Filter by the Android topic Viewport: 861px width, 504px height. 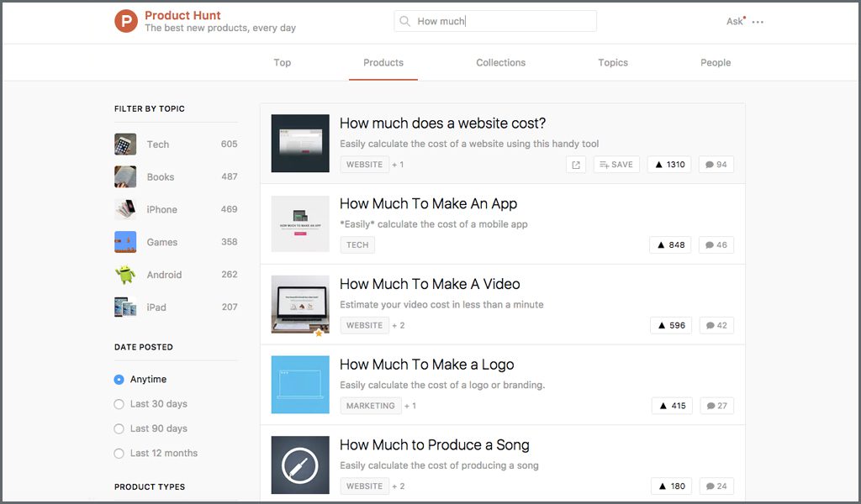[x=163, y=275]
